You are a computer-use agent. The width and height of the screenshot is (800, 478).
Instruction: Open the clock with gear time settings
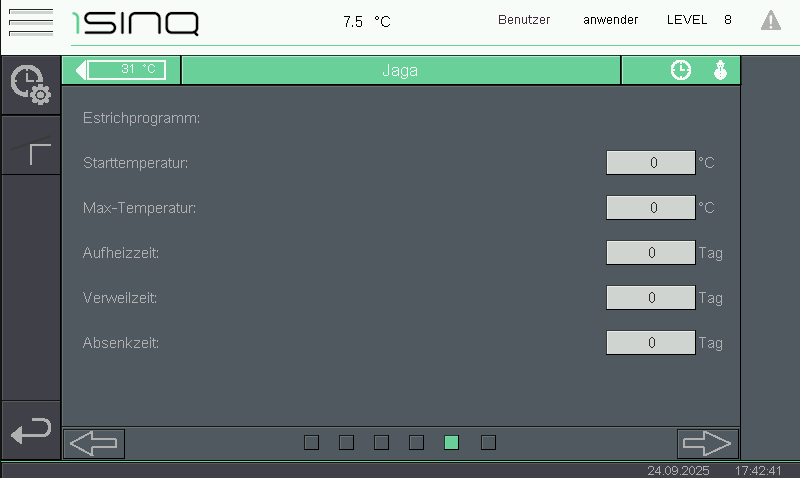click(30, 84)
